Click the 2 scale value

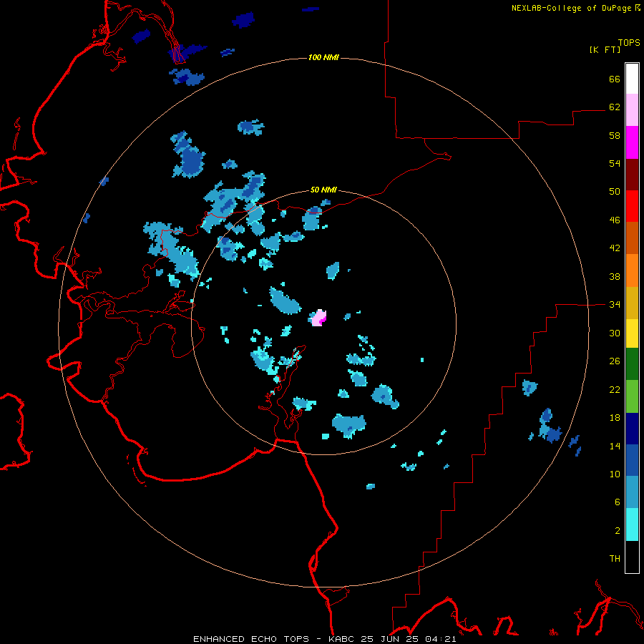618,531
